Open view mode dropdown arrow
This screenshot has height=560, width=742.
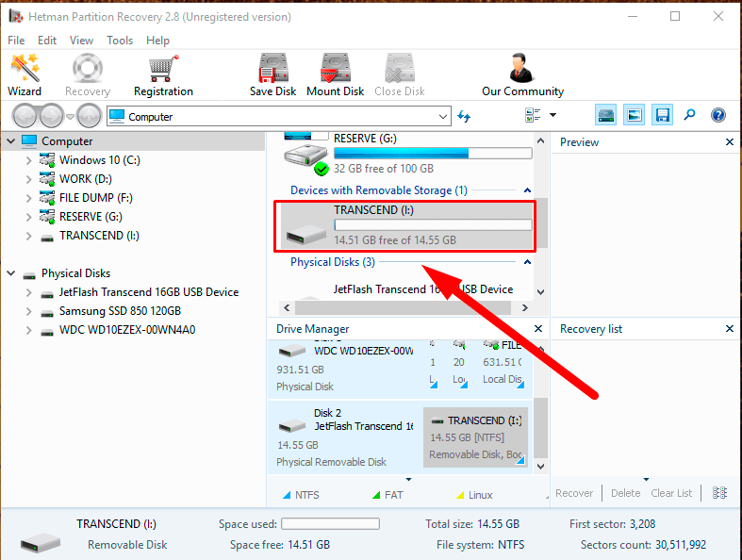coord(552,115)
